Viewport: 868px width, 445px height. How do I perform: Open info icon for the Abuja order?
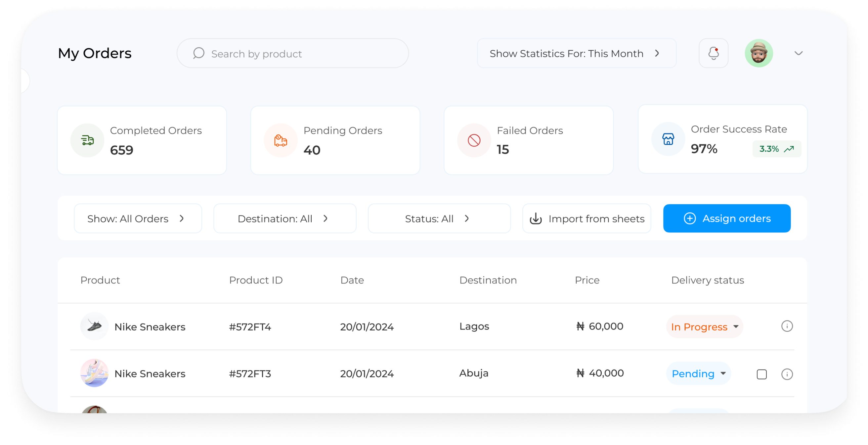click(787, 374)
